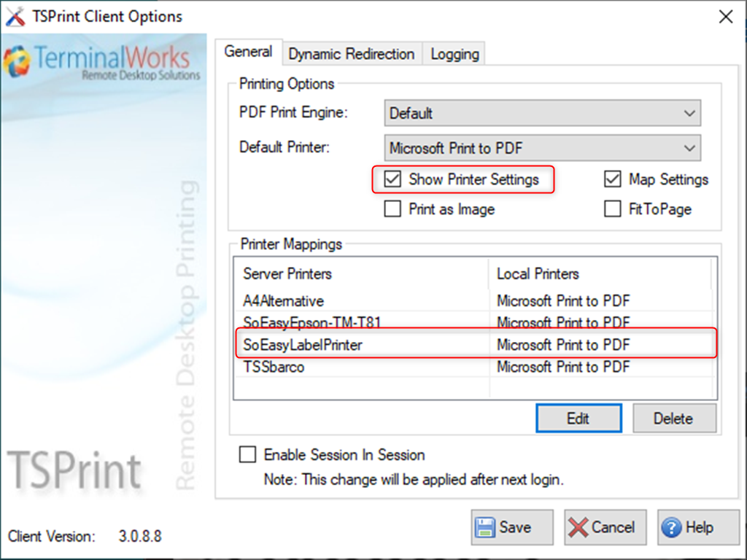Open the PDF Print Engine dropdown
This screenshot has height=560, width=747.
click(543, 113)
